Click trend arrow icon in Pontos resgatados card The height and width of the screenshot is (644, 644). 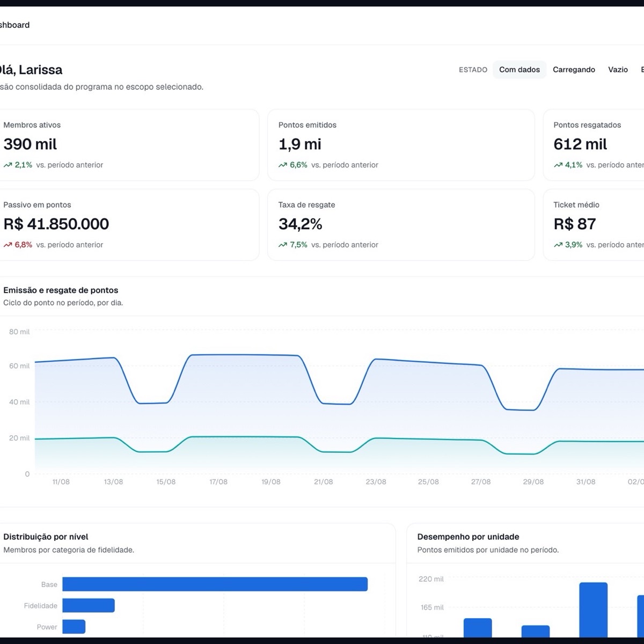click(x=558, y=165)
